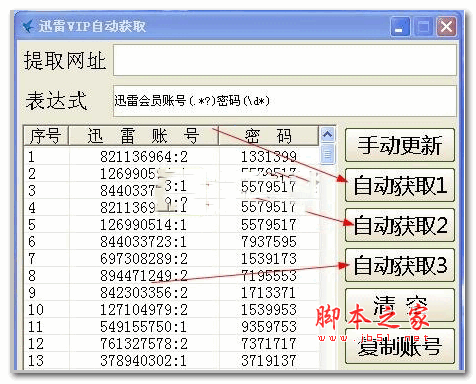Click the 自动获取1 button
Viewport: 476px width, 384px height.
pos(400,185)
